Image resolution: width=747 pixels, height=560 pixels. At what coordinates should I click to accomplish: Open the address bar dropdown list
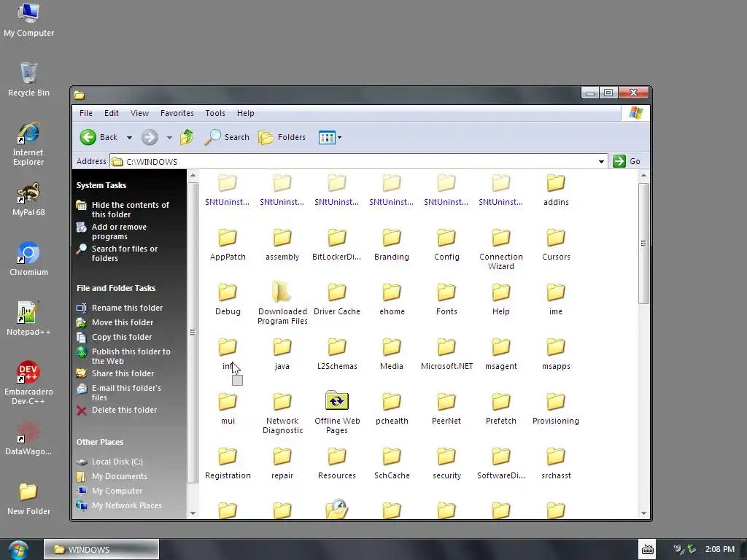[601, 161]
